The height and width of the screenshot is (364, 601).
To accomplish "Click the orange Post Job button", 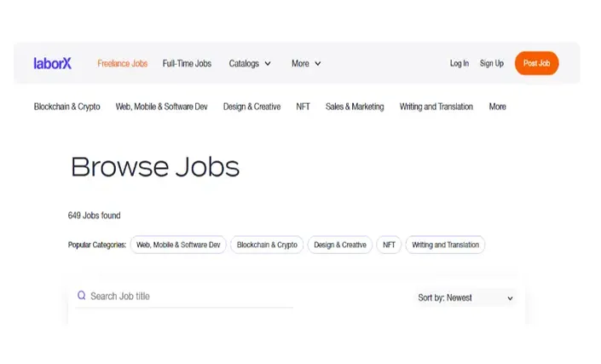I will 536,63.
